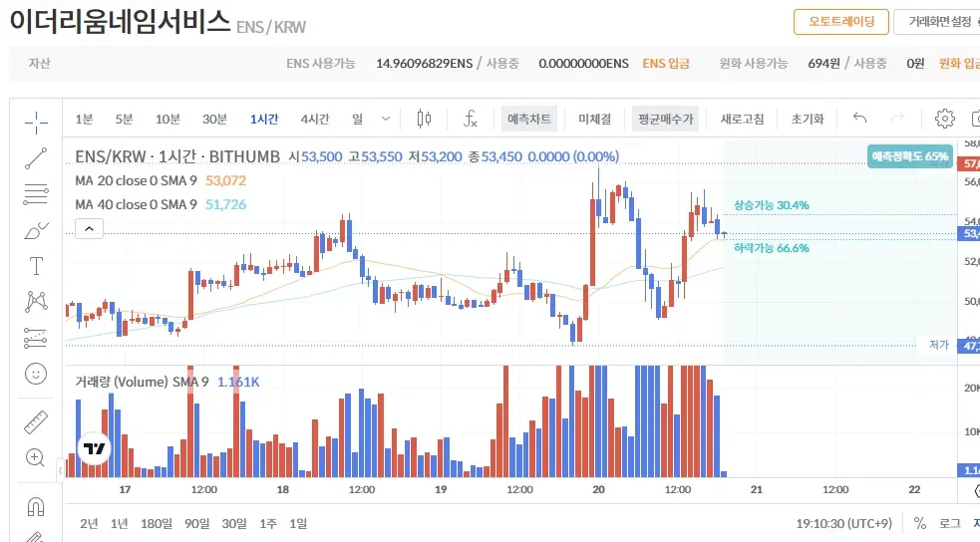The height and width of the screenshot is (542, 980).
Task: Expand the time interval dropdown arrow
Action: click(386, 120)
